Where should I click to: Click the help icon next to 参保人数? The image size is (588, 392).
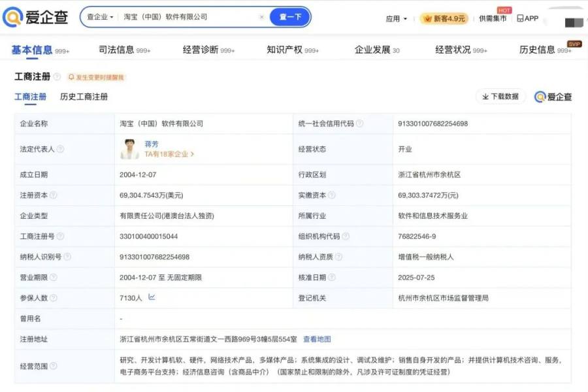point(54,298)
